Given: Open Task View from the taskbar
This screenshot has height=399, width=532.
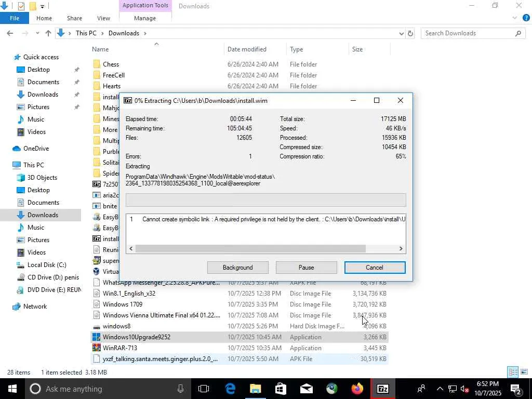Looking at the screenshot, I should point(204,389).
